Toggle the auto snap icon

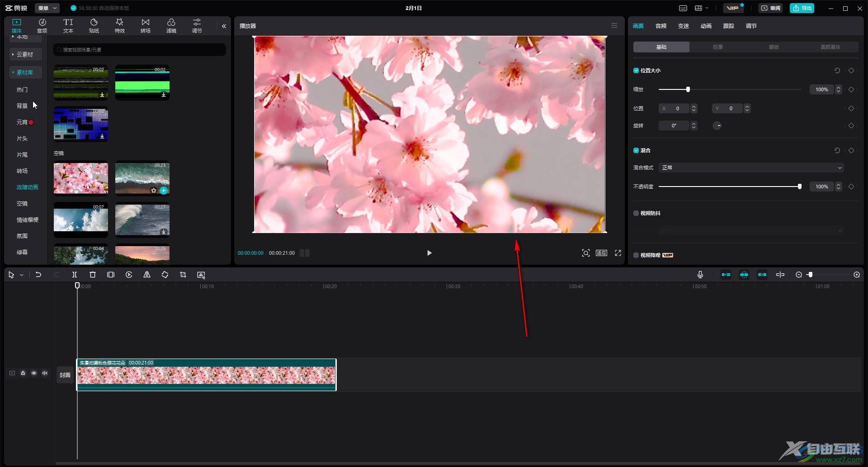(x=744, y=275)
